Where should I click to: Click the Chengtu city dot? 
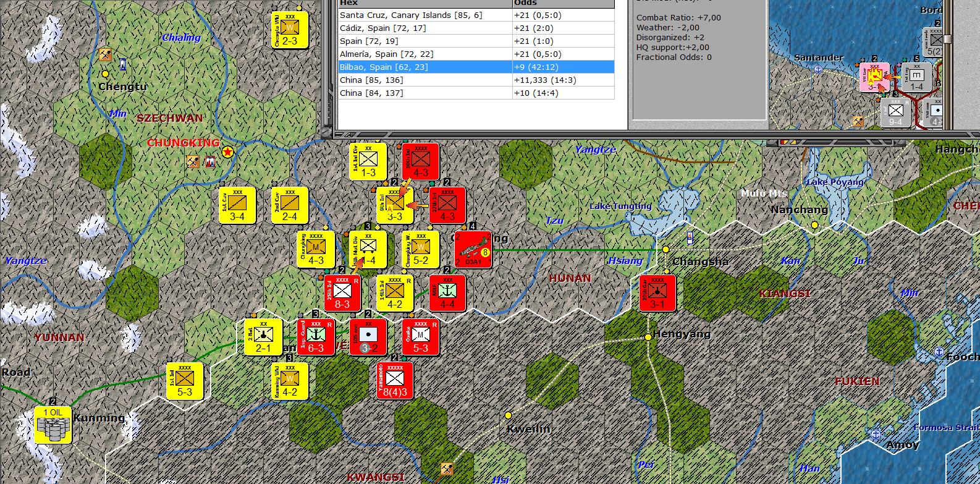pos(105,74)
